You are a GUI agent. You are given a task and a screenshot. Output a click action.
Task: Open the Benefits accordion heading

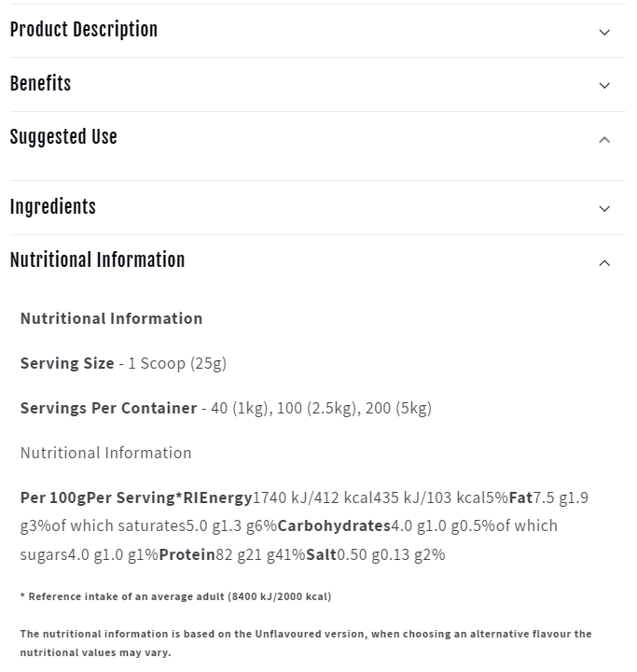[x=41, y=84]
